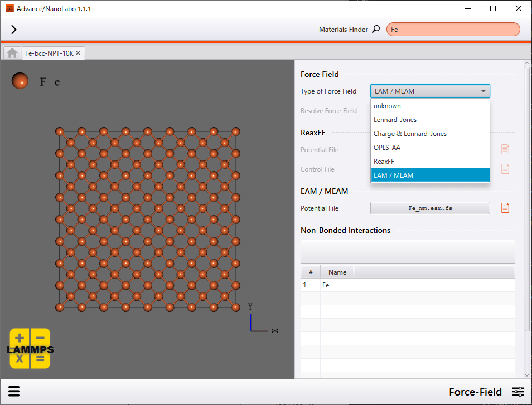This screenshot has width=532, height=405.
Task: Click the Materials Finder search magnifier icon
Action: pyautogui.click(x=376, y=29)
